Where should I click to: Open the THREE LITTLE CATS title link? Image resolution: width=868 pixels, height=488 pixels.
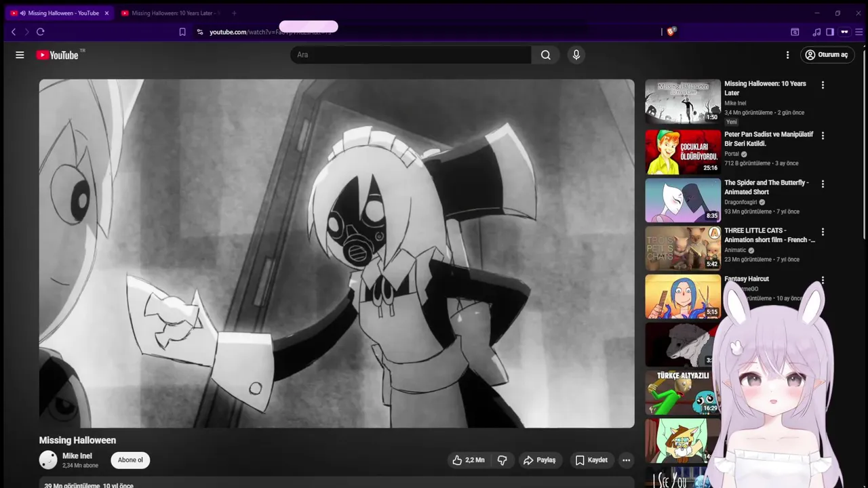(x=770, y=235)
